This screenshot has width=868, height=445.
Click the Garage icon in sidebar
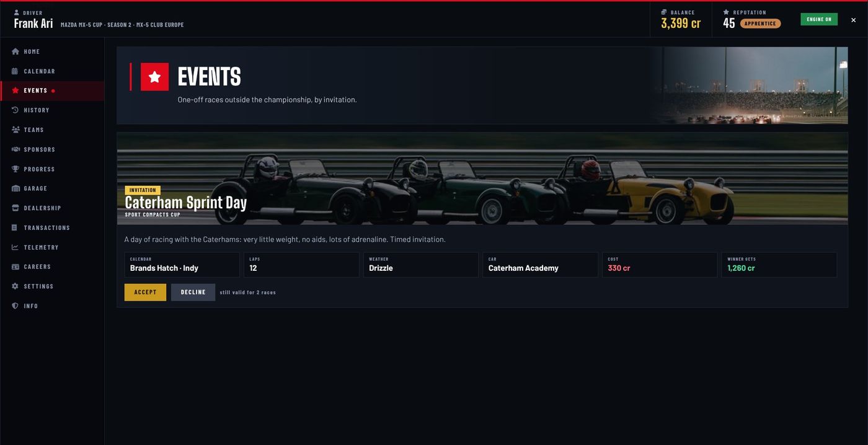[x=15, y=188]
